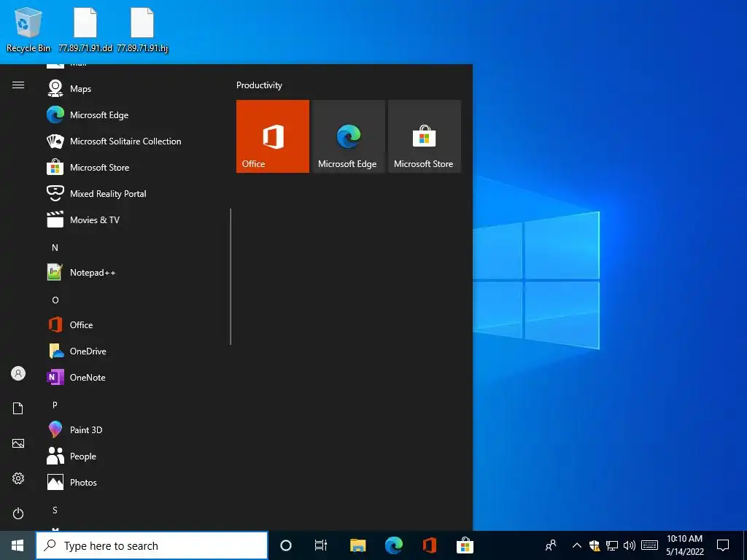Open Microsoft Store from the taskbar

(x=465, y=545)
